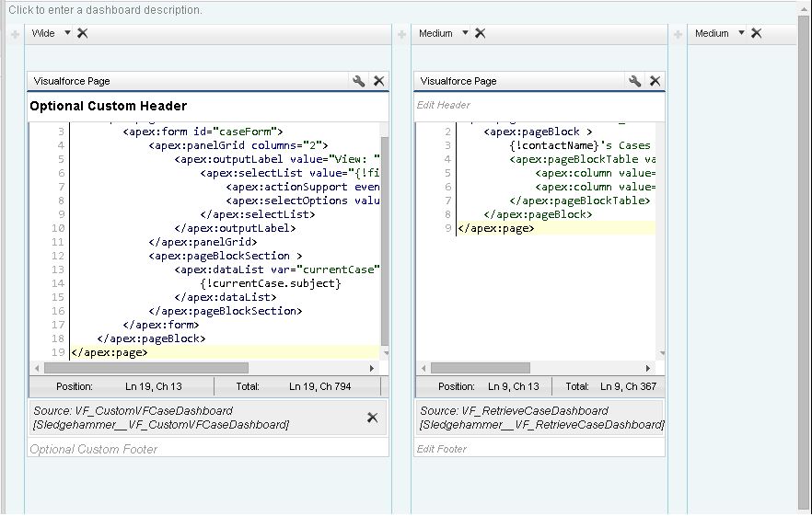Image resolution: width=812 pixels, height=516 pixels.
Task: Edit the Optional Custom Header text
Action: 109,106
